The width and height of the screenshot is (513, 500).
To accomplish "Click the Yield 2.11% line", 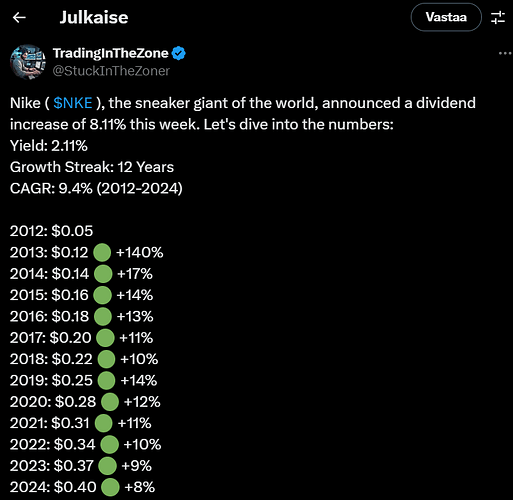I will tap(49, 146).
